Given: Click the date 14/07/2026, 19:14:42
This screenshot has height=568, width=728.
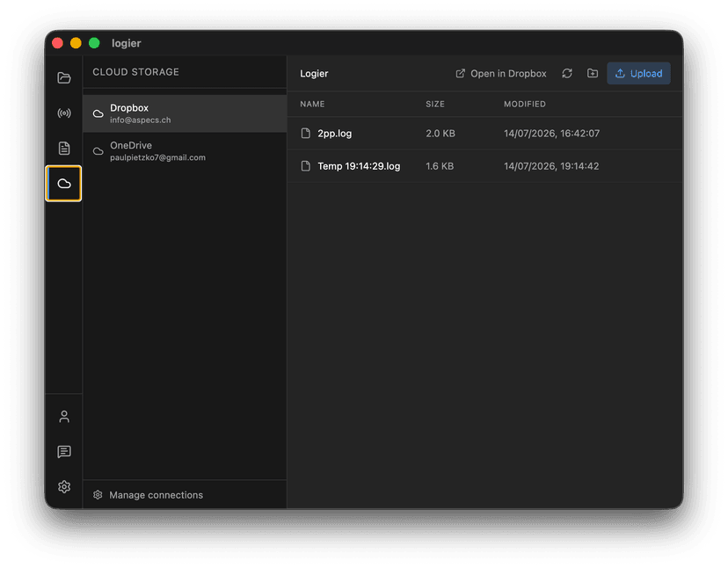Looking at the screenshot, I should [551, 166].
